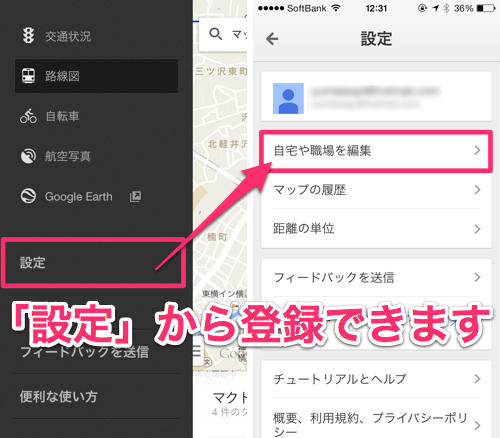This screenshot has width=500, height=438.
Task: Open 設定 in the side menu
Action: point(93,263)
